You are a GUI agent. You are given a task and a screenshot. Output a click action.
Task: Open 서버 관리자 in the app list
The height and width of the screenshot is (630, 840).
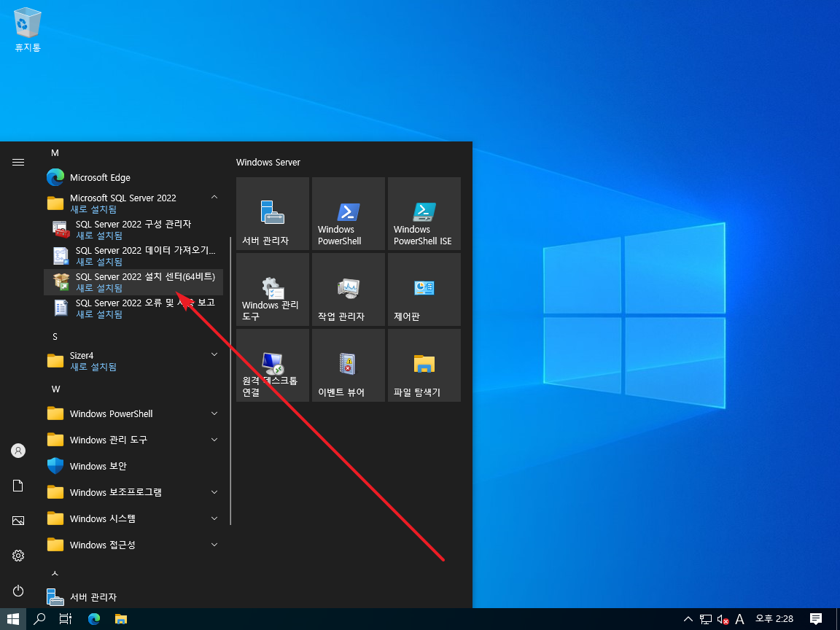(x=133, y=596)
